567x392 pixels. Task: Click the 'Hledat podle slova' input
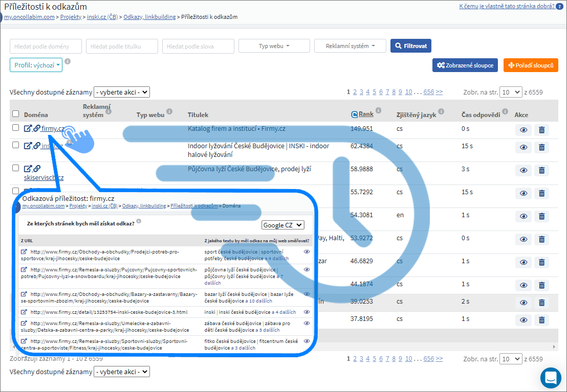(198, 46)
